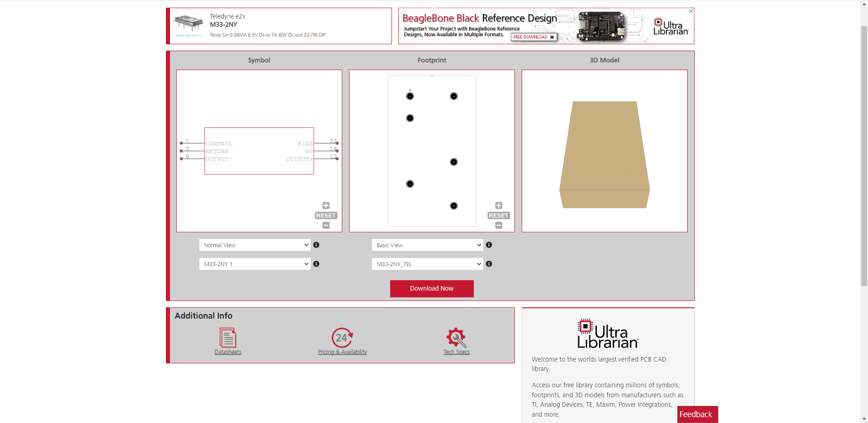Zoom in on the Footprint viewer
Screen dimensions: 868x423
499,206
